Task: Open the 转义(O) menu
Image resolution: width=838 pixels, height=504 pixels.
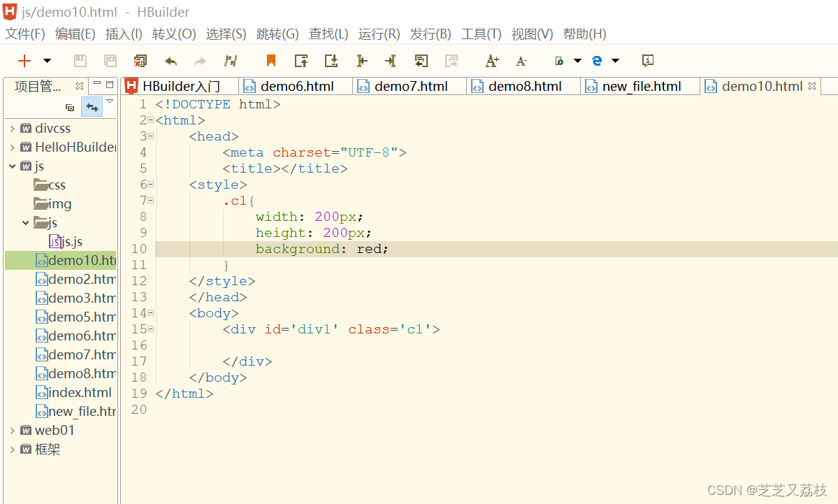Action: (x=174, y=34)
